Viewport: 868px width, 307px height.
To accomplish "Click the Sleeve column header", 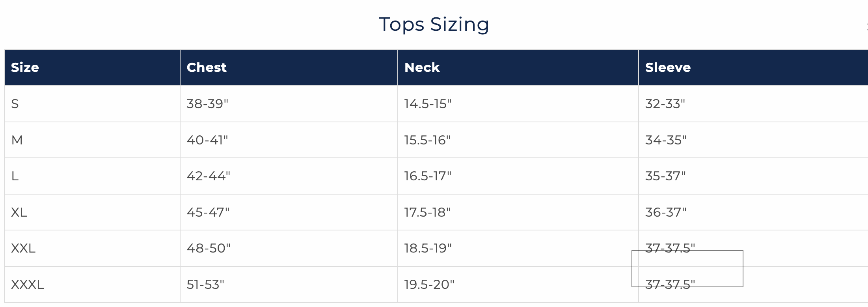I will (668, 67).
